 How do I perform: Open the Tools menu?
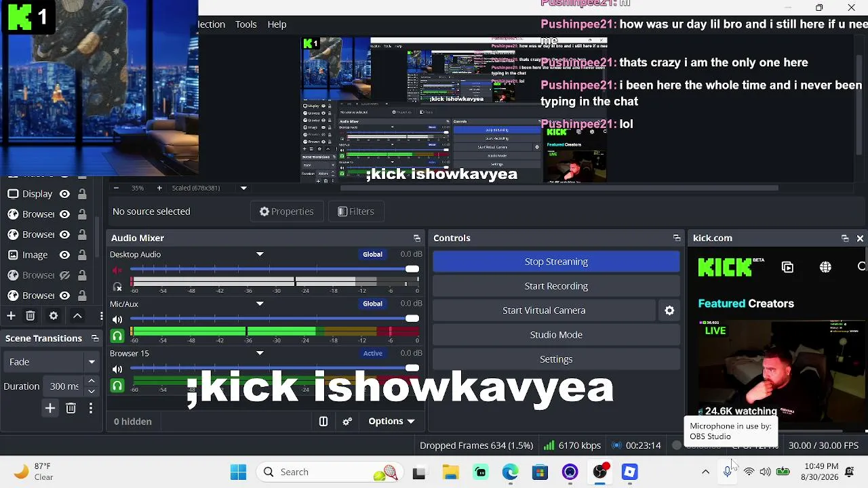tap(245, 24)
